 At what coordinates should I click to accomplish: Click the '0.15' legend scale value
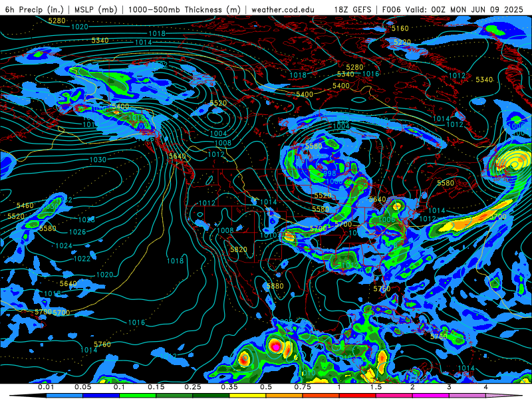(156, 387)
